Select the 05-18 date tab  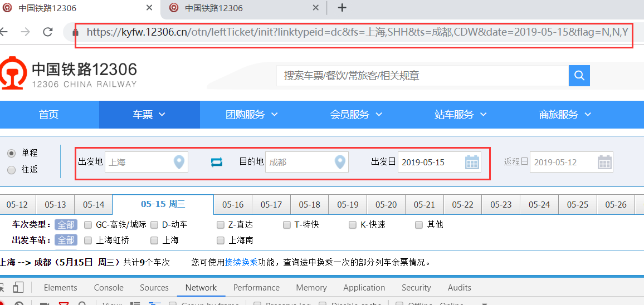pyautogui.click(x=310, y=204)
